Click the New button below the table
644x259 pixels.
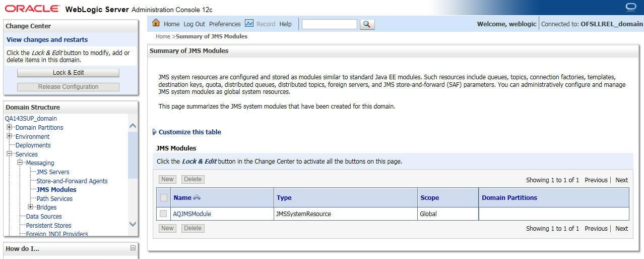pyautogui.click(x=167, y=228)
